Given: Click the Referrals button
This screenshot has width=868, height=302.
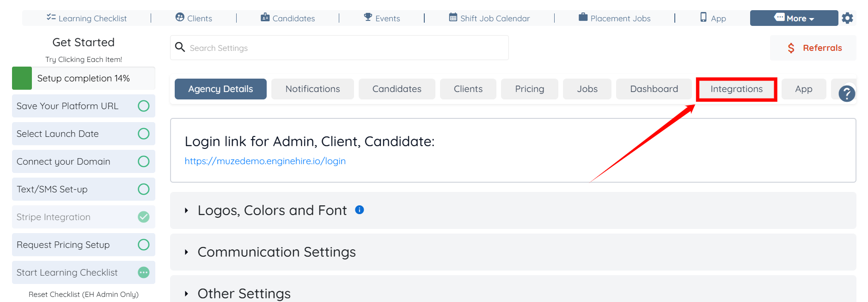Looking at the screenshot, I should point(813,48).
